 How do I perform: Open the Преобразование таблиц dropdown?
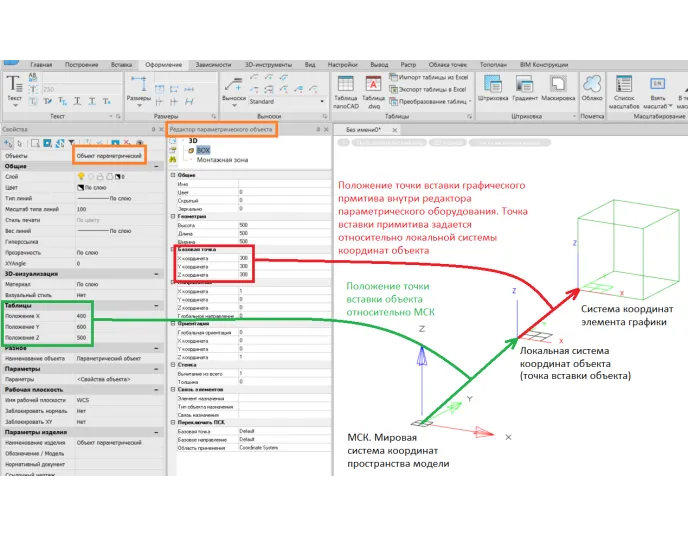point(470,101)
